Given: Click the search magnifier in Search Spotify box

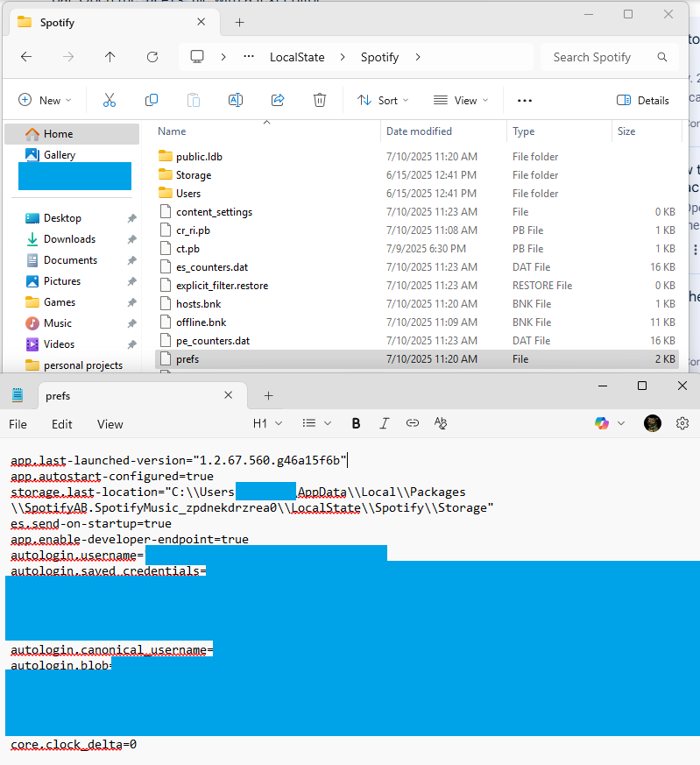Looking at the screenshot, I should tap(662, 57).
